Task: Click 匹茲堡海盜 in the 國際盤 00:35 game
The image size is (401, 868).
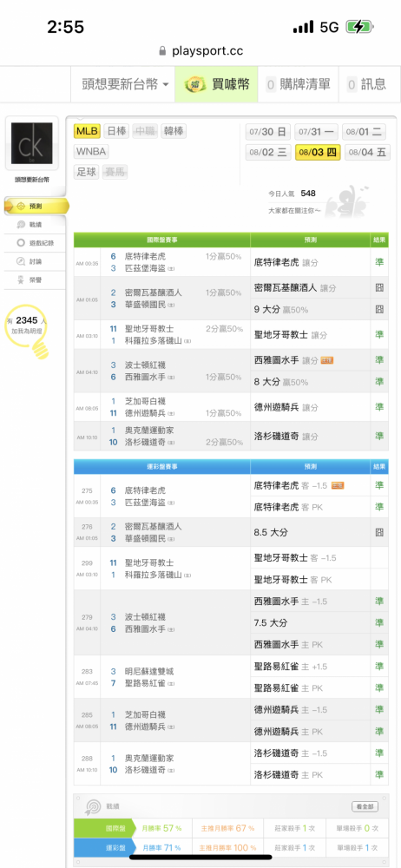Action: point(145,268)
